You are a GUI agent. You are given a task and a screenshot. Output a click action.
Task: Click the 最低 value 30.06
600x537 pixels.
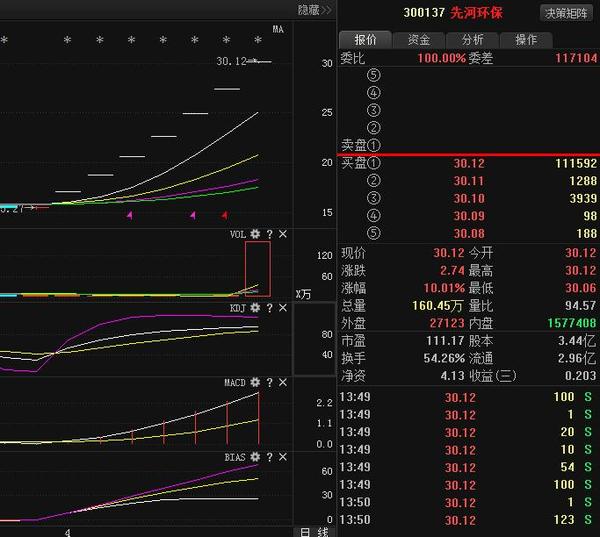click(x=580, y=288)
